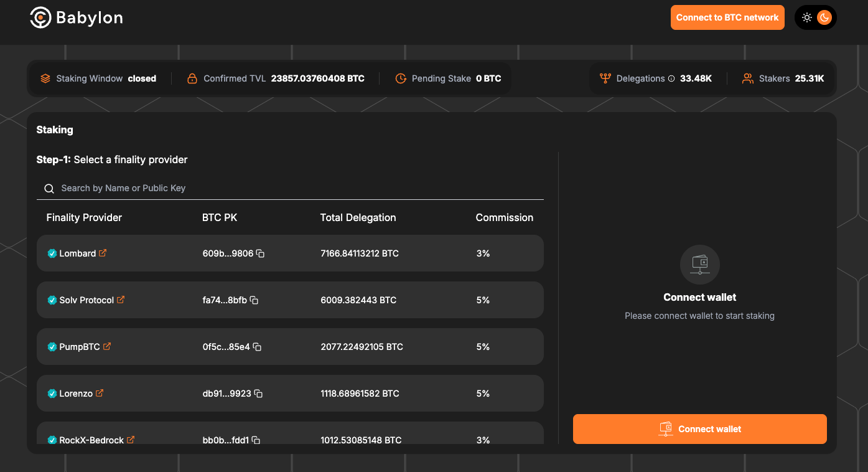Open the Delegations info tooltip icon
868x472 pixels.
point(671,78)
